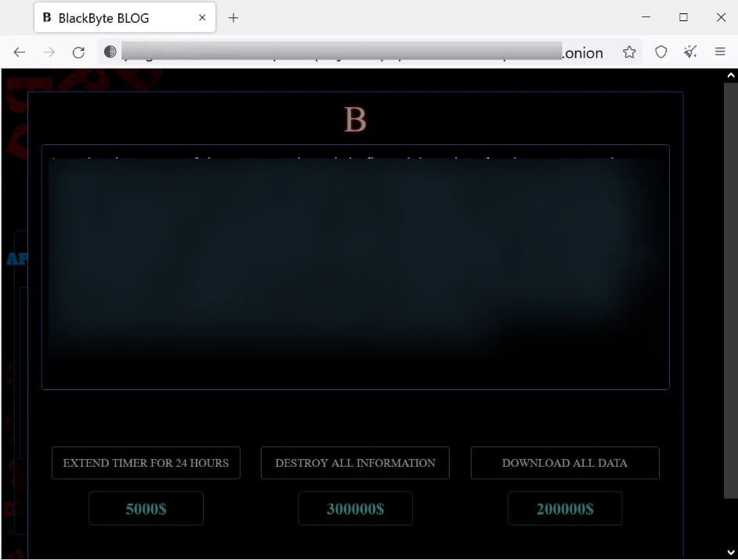Click the 5000$ price box
Screen dimensions: 738x560
[x=146, y=508]
